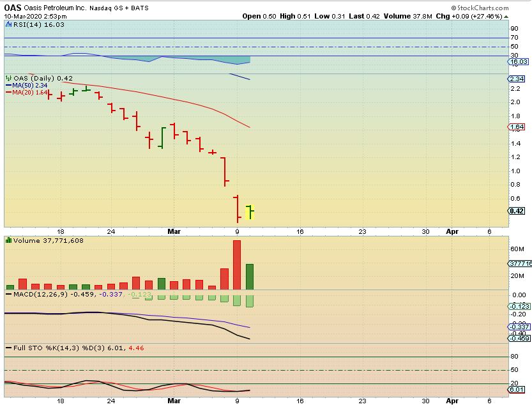Click the blue MA(50) legend line marker
The height and width of the screenshot is (409, 532).
pos(8,86)
